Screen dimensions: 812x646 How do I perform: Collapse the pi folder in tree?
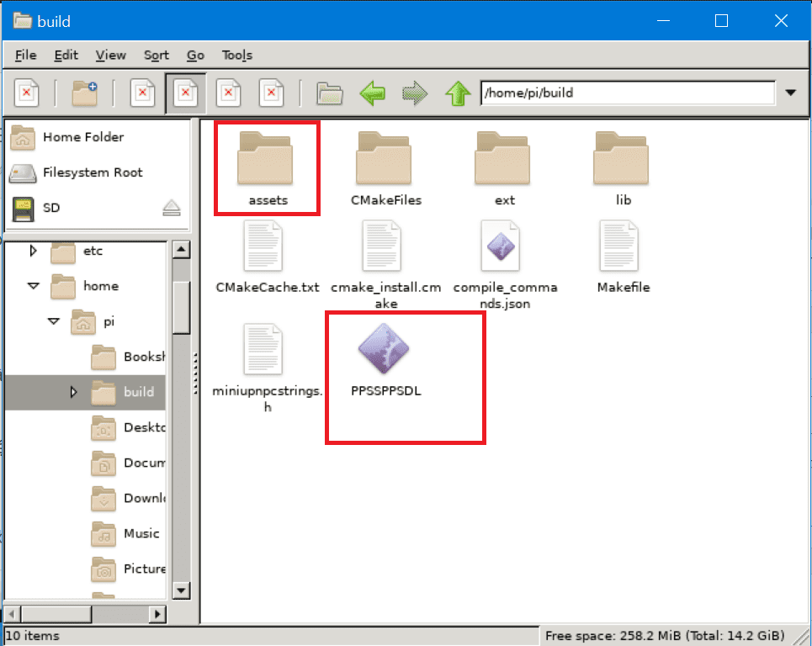point(53,321)
